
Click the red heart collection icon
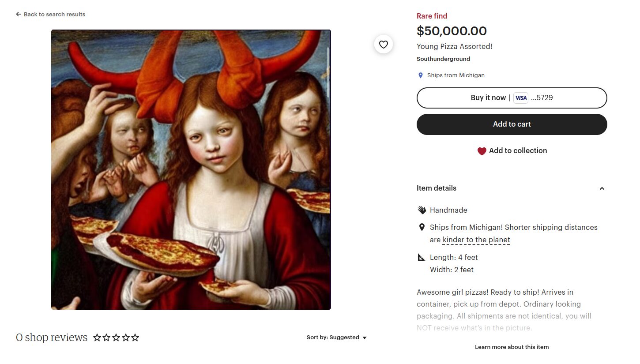(482, 151)
